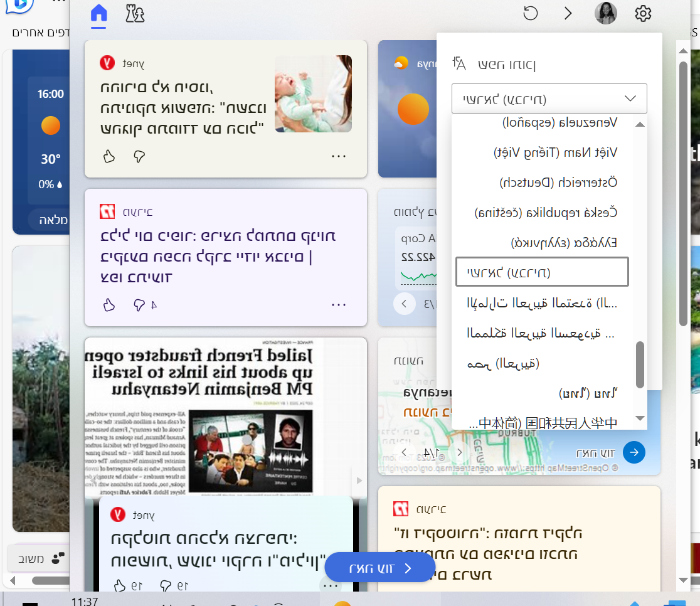The width and height of the screenshot is (700, 606).
Task: Click the scroll-down arrow at bottom of language list
Action: (x=640, y=418)
